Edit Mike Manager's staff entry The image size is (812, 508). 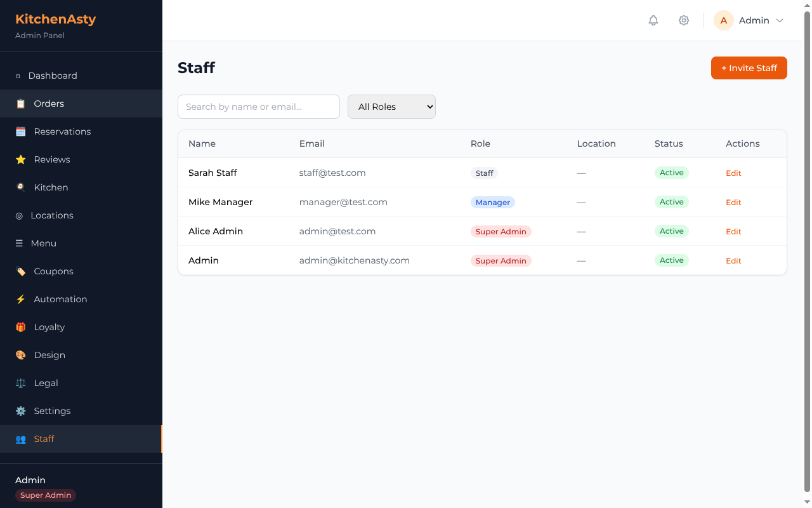[x=733, y=202]
